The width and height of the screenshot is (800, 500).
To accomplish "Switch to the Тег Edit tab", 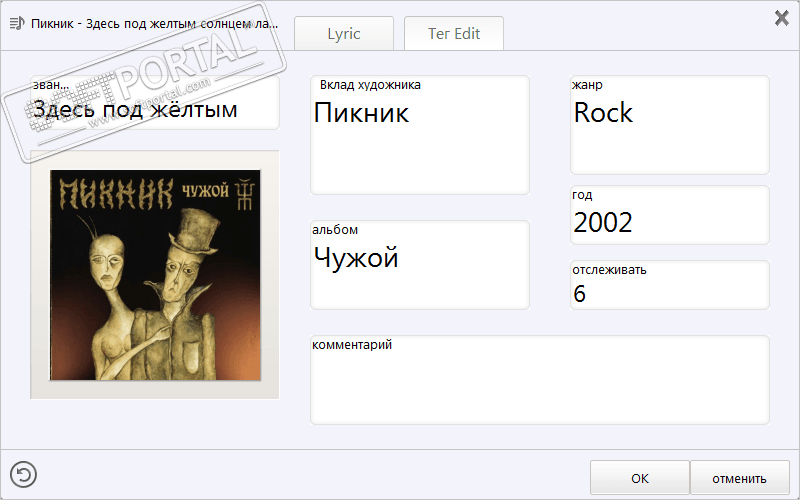I will (454, 34).
